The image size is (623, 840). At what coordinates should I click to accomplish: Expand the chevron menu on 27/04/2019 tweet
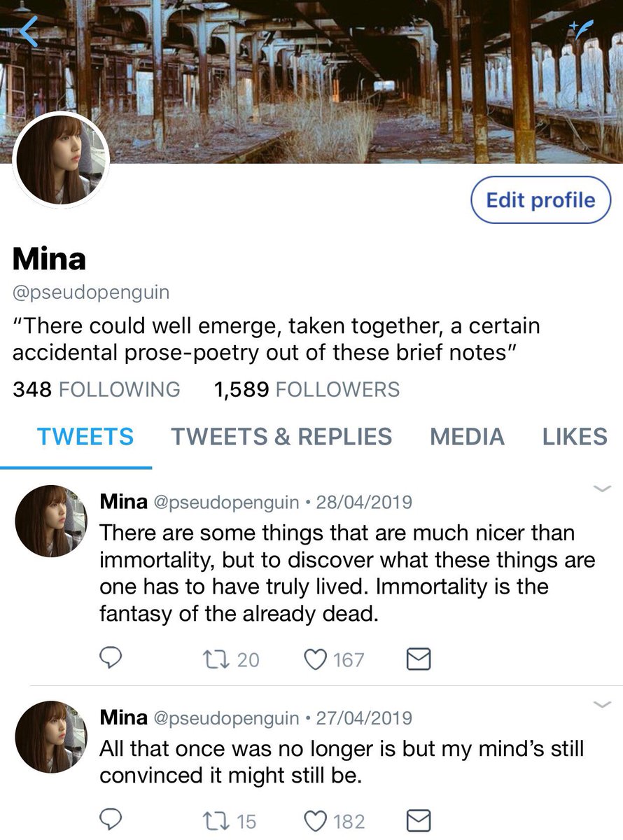click(603, 703)
